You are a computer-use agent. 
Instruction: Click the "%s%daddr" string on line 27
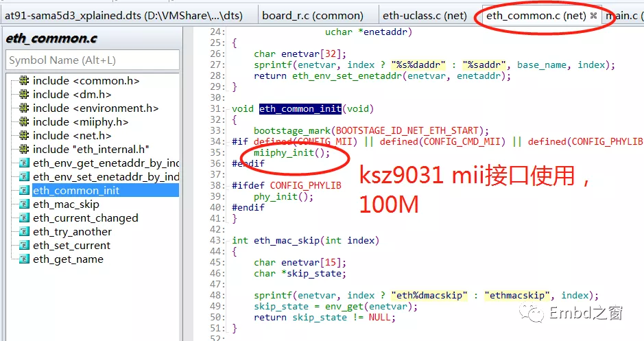[x=418, y=64]
